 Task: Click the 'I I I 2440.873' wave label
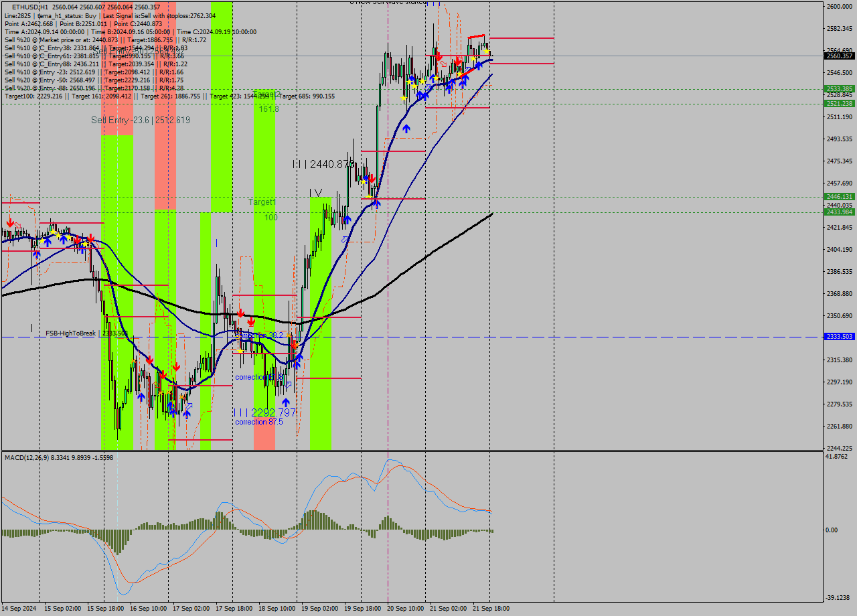(x=323, y=164)
